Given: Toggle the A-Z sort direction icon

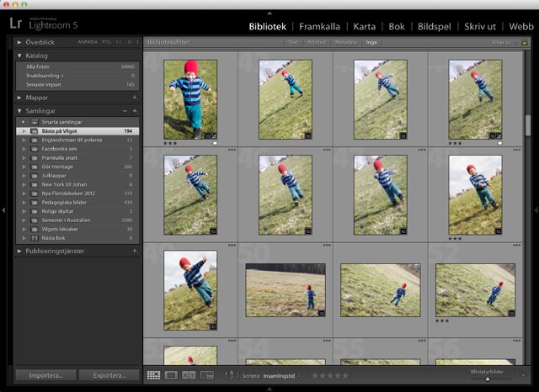Looking at the screenshot, I should (232, 375).
